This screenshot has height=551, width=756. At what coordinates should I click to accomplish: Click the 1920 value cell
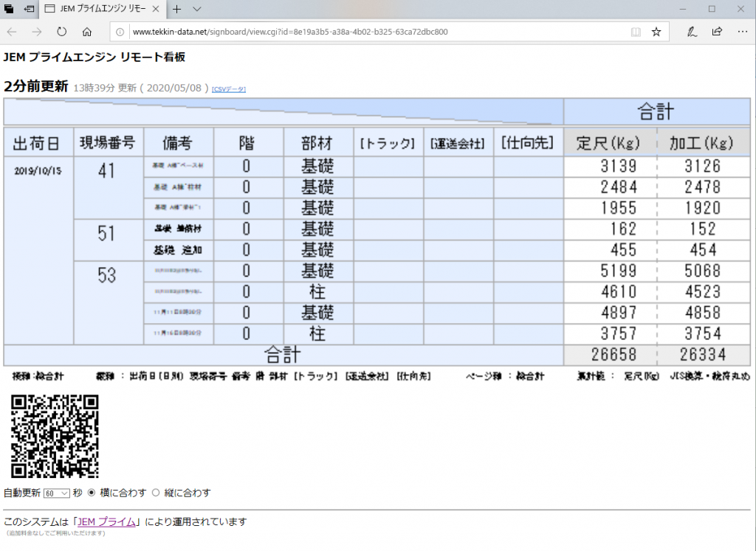tap(704, 208)
